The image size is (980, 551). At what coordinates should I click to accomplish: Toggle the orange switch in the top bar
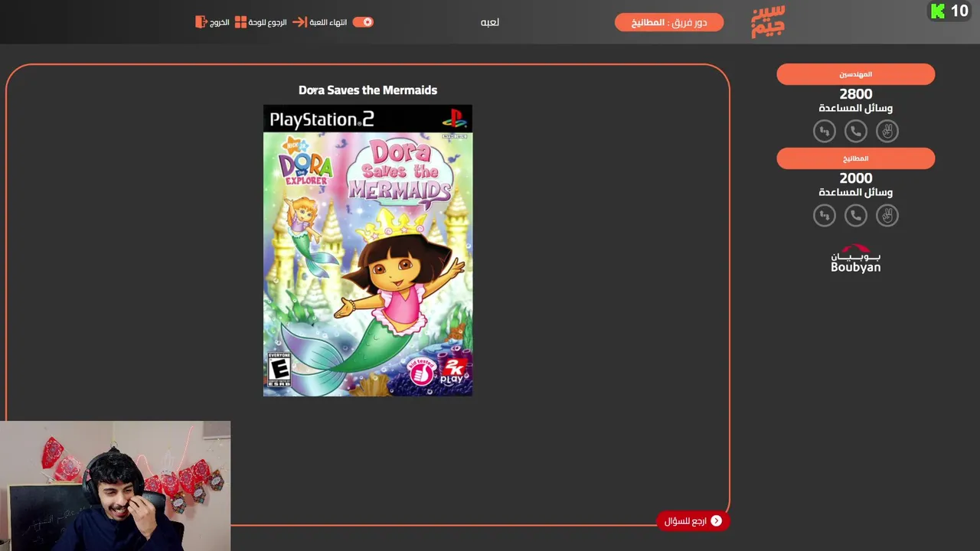tap(363, 22)
